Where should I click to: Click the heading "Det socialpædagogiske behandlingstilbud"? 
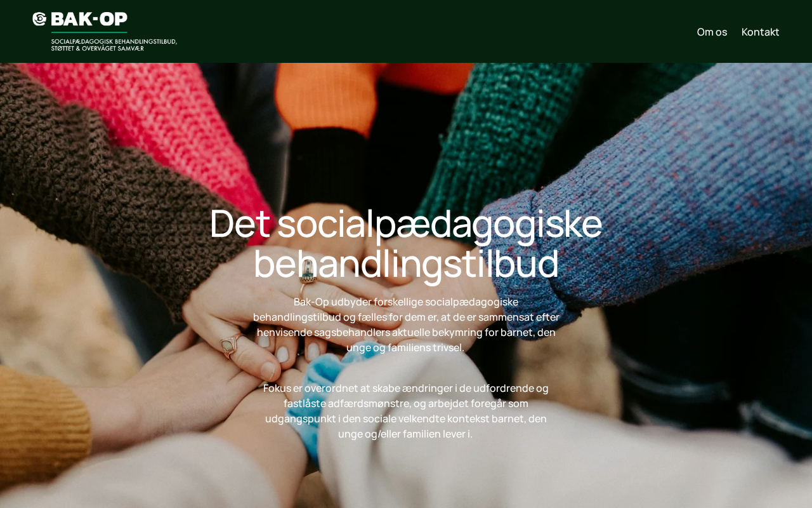click(x=406, y=243)
